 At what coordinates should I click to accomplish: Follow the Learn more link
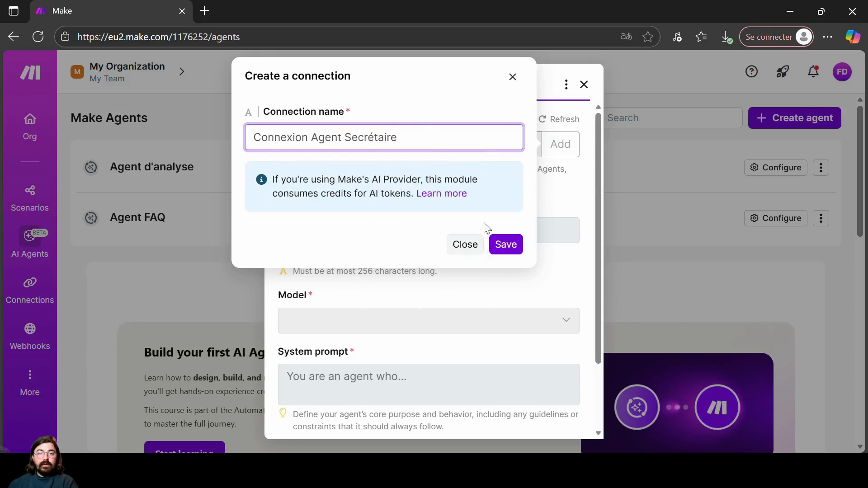tap(441, 193)
